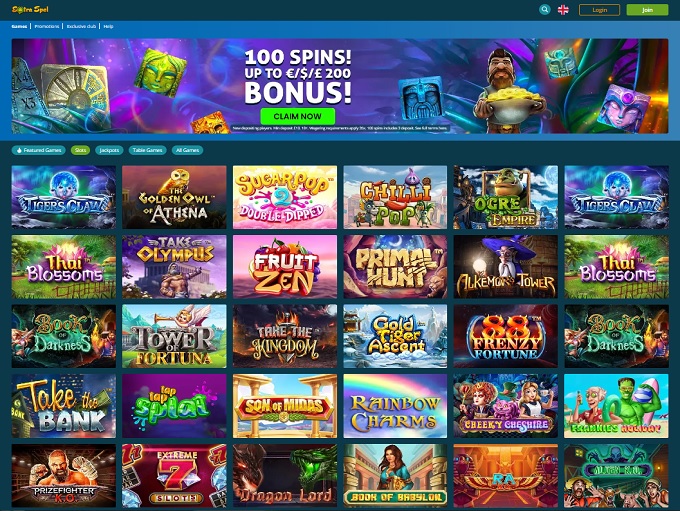Open the Rainbow Charms game tile

(395, 406)
